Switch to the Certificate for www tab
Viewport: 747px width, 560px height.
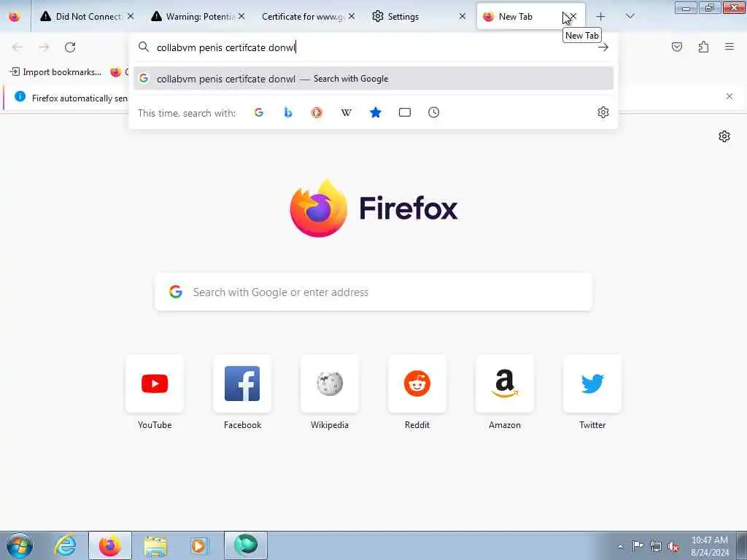pyautogui.click(x=303, y=17)
